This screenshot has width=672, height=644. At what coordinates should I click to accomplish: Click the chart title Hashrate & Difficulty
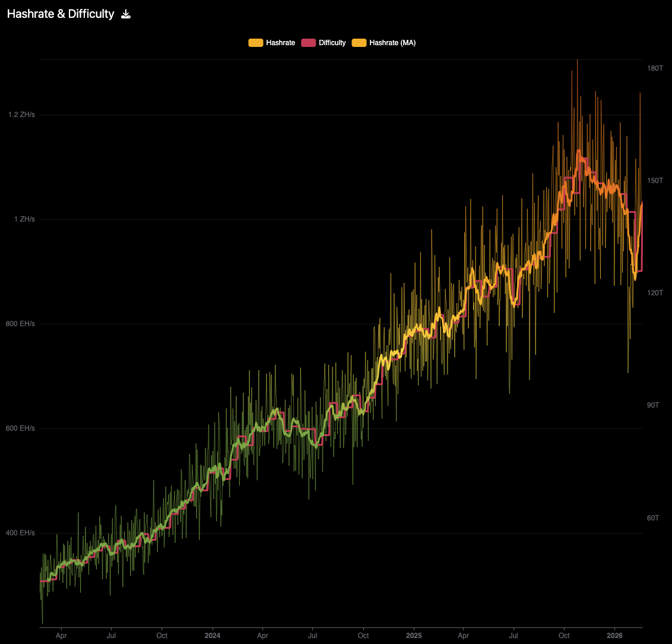point(60,14)
